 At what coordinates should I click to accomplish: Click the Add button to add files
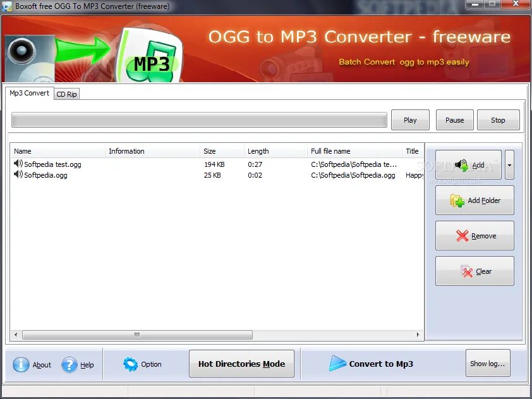coord(468,164)
